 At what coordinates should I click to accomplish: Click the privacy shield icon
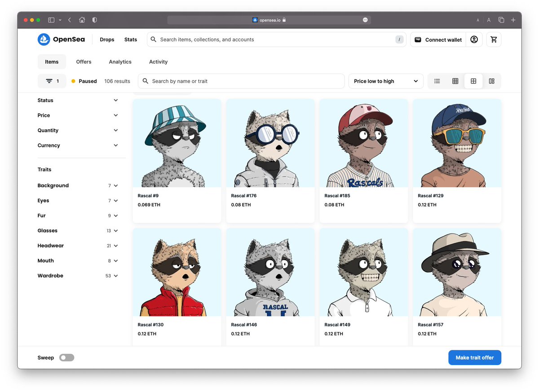[94, 20]
